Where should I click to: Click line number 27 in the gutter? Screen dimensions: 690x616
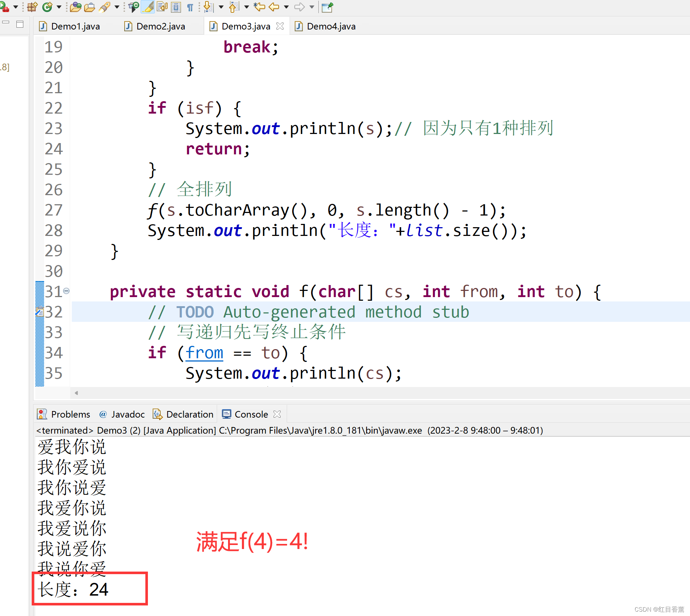click(x=54, y=210)
